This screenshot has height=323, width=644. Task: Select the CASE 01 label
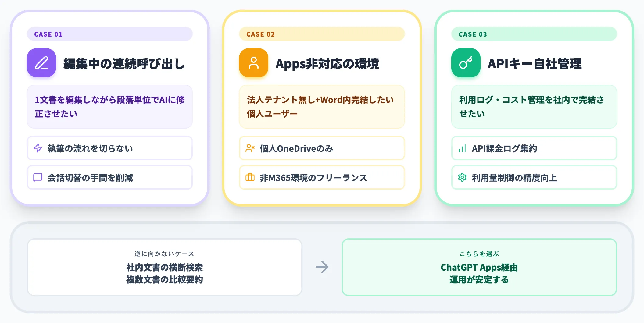pyautogui.click(x=48, y=34)
